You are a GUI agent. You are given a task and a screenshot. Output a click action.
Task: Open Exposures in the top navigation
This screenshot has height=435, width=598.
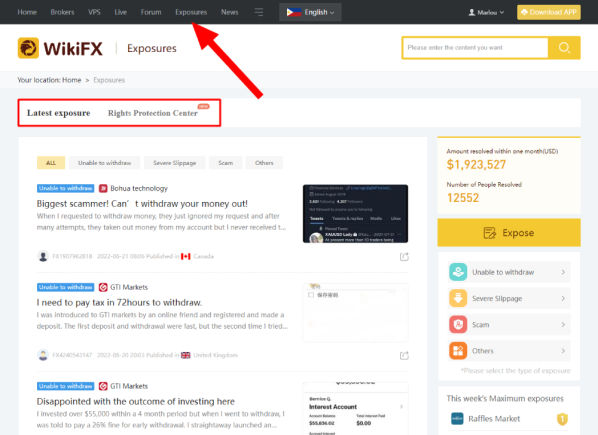pyautogui.click(x=191, y=12)
